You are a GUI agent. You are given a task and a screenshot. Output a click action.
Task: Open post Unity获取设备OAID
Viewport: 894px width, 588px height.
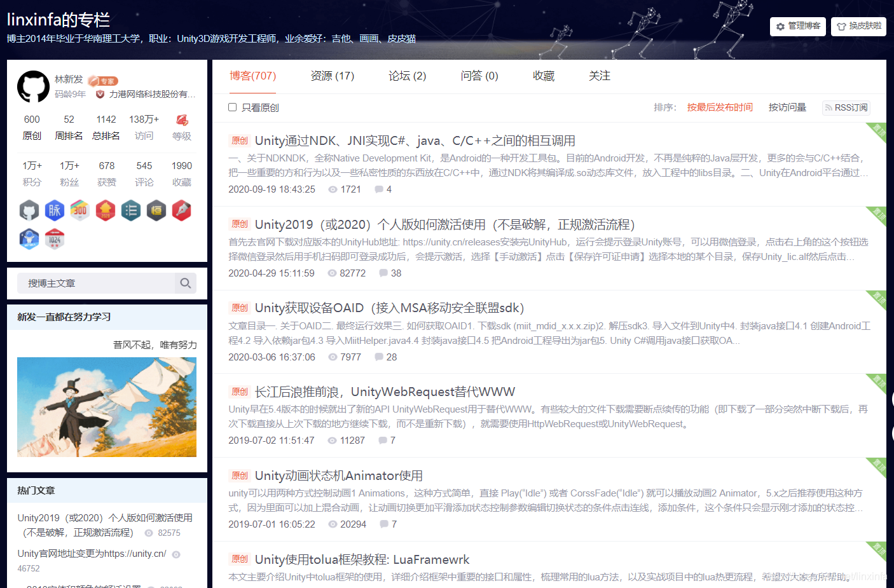click(390, 308)
